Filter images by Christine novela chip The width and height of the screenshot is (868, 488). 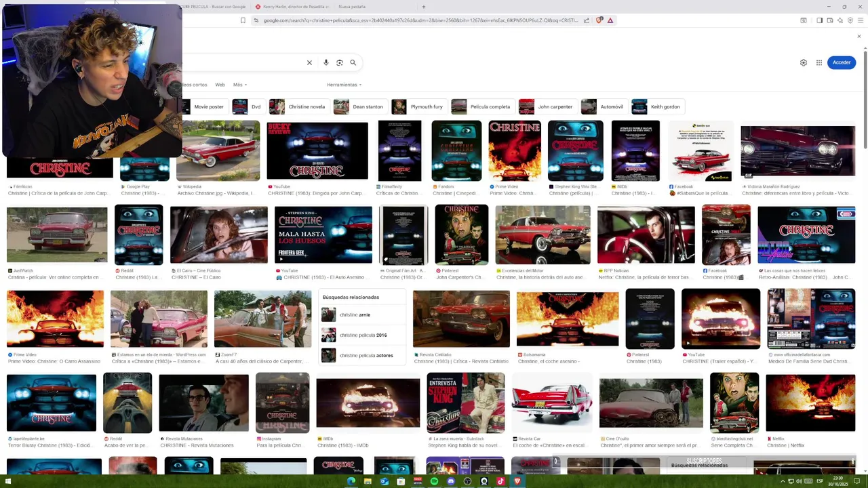[x=299, y=106]
